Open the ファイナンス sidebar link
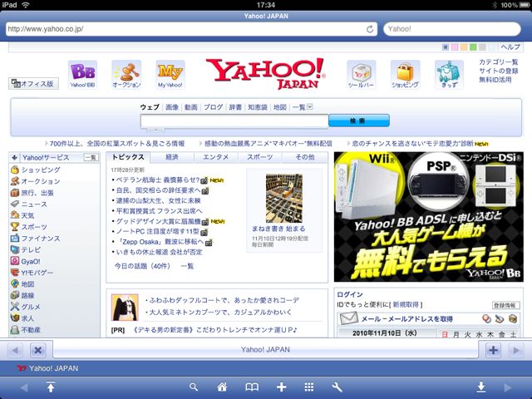 coord(41,239)
